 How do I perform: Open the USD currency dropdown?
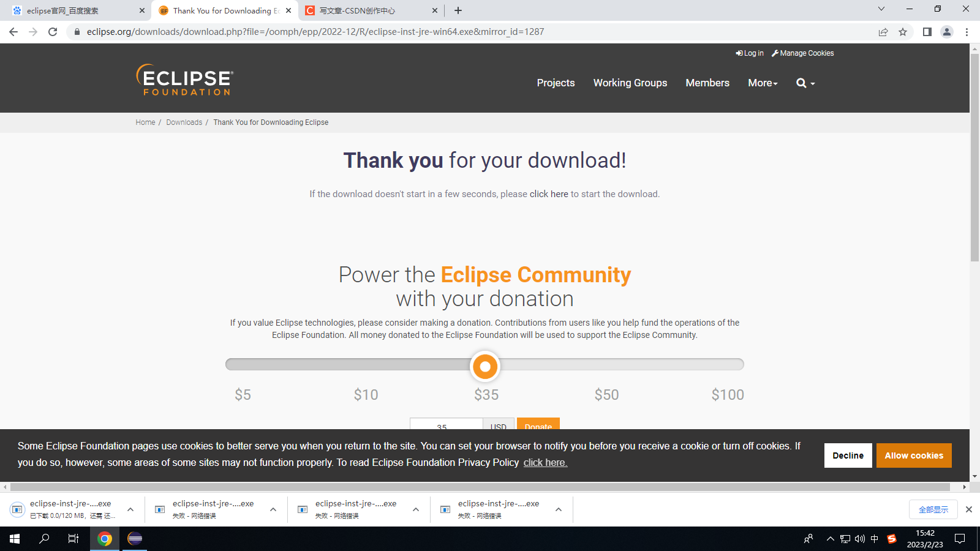click(498, 427)
